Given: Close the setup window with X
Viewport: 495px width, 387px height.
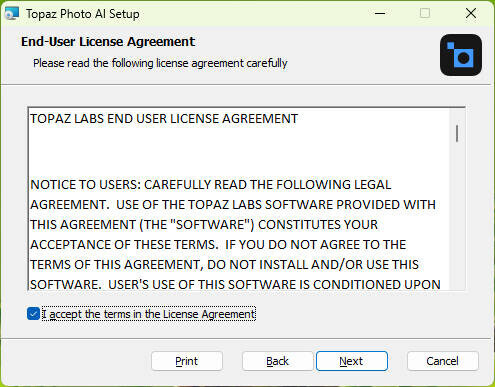Looking at the screenshot, I should tap(471, 13).
